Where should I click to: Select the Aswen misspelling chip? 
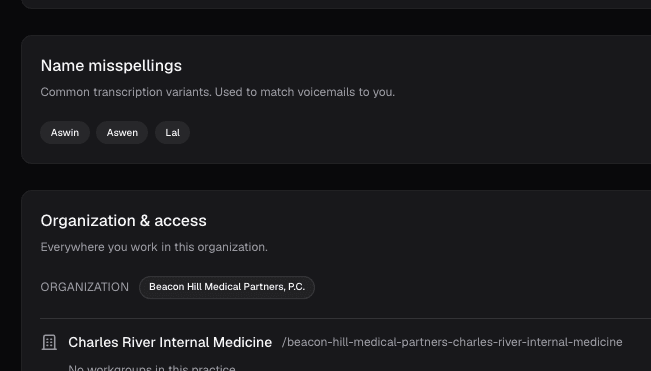122,133
